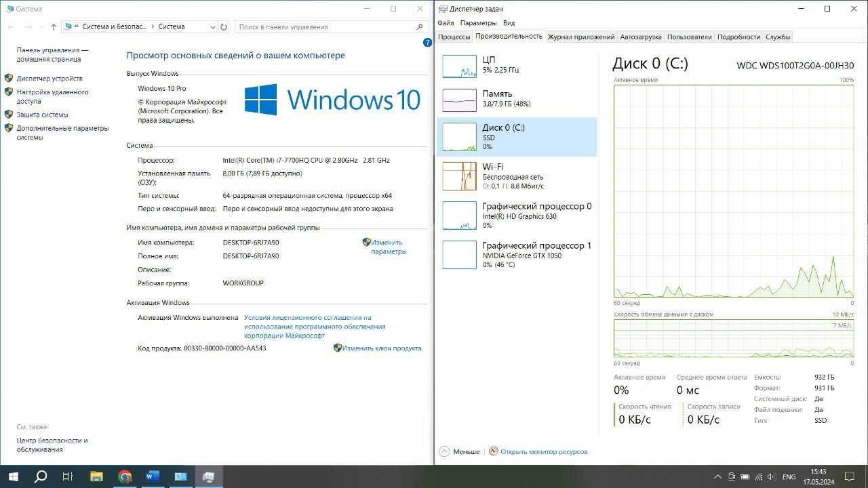Click shield icon next to remote access settings
The width and height of the screenshot is (868, 488).
click(9, 92)
